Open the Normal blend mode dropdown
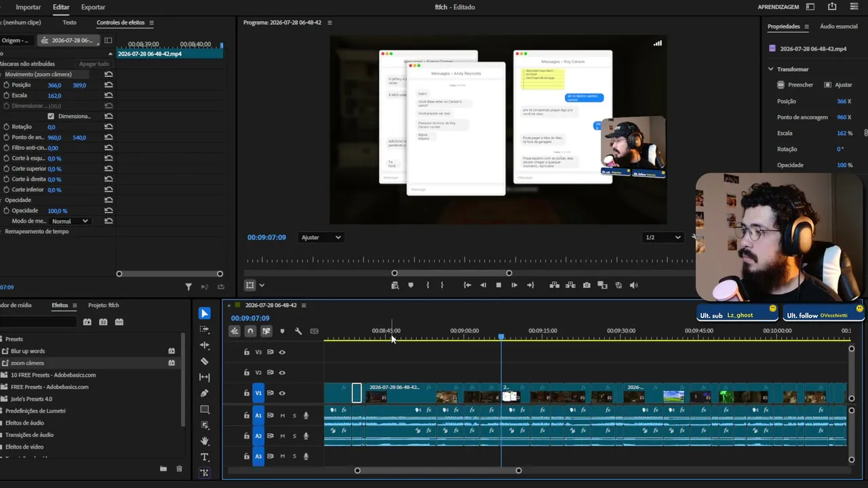The height and width of the screenshot is (488, 868). point(71,221)
